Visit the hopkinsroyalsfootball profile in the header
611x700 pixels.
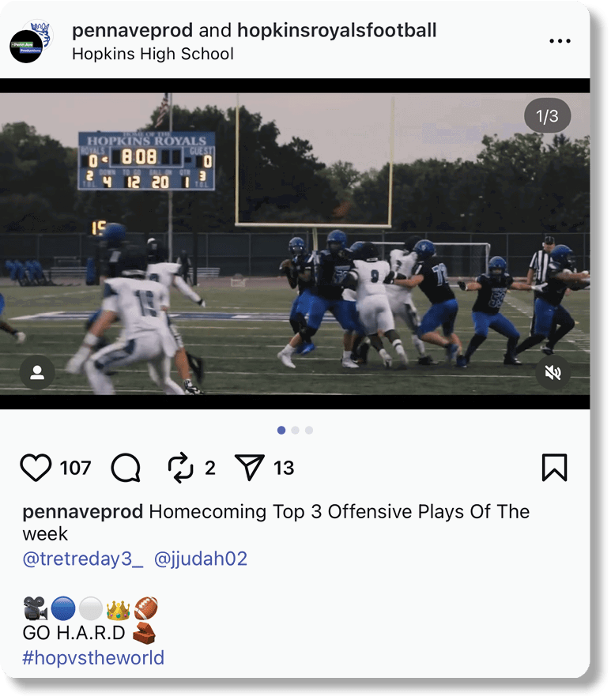click(337, 30)
